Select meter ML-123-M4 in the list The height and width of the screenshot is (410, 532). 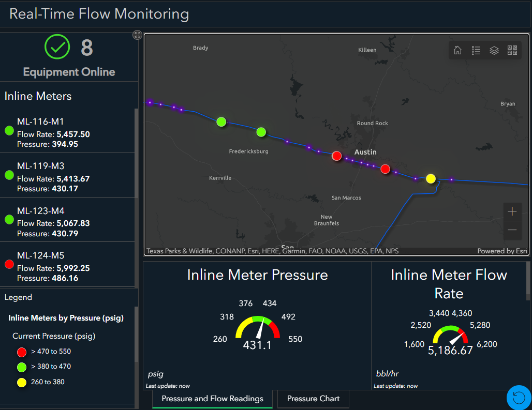tap(67, 220)
